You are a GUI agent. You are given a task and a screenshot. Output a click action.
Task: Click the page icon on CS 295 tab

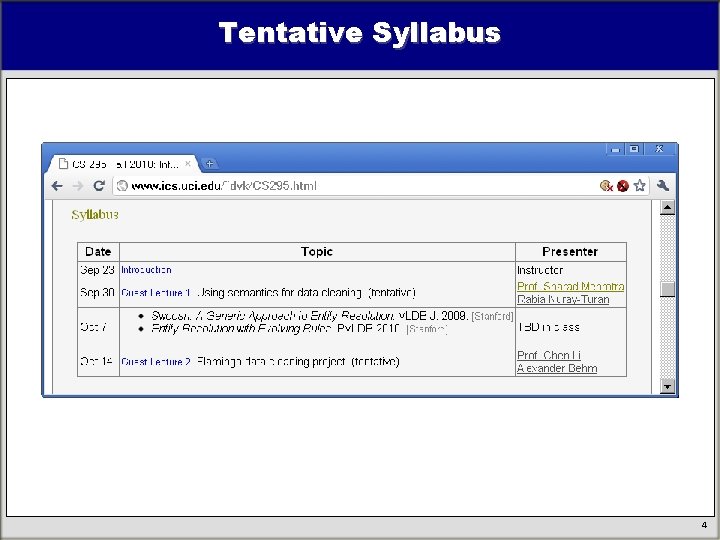pos(63,163)
